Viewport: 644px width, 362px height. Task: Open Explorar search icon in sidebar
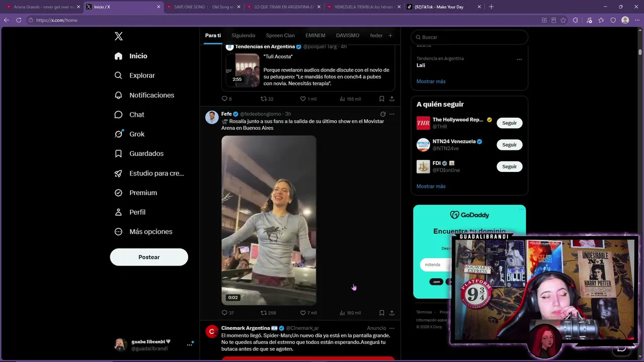pyautogui.click(x=118, y=75)
